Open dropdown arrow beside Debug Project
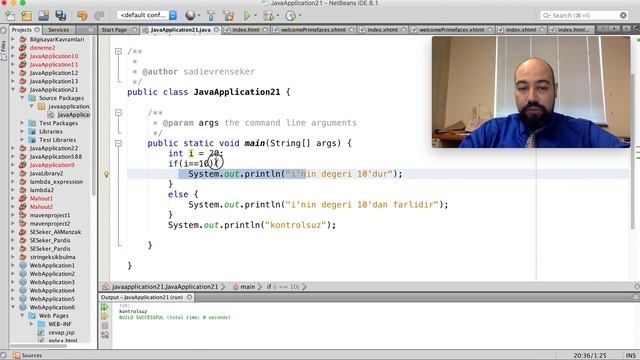640x360 pixels. tap(278, 16)
